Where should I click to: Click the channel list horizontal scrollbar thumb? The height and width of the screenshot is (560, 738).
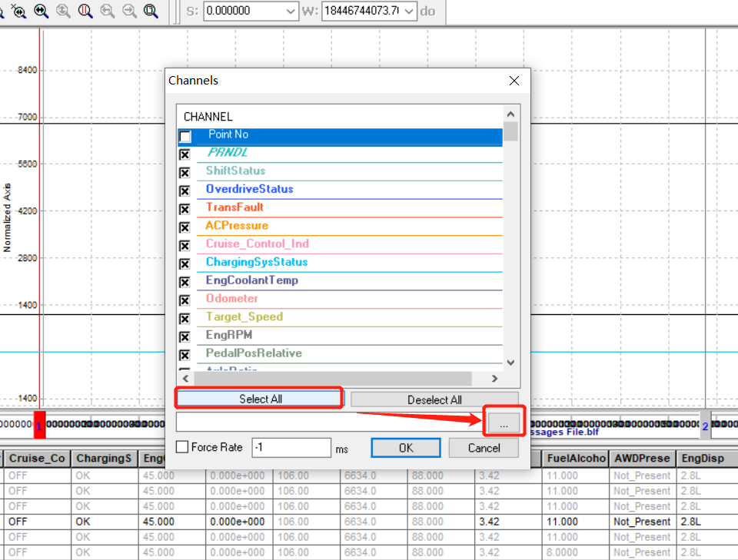(333, 379)
